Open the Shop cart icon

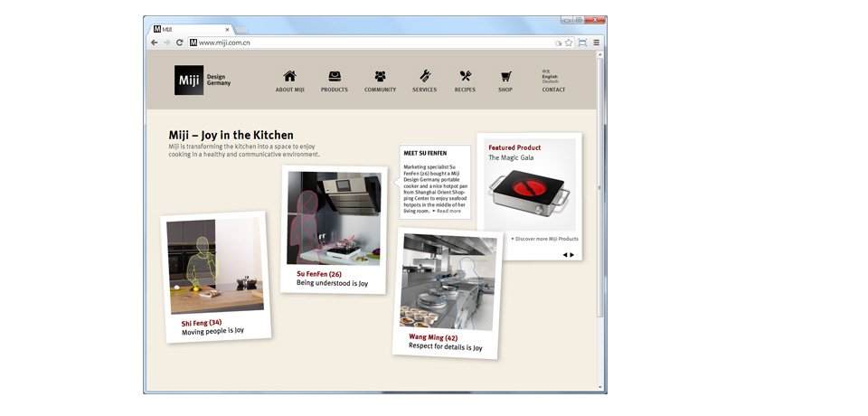(x=505, y=76)
